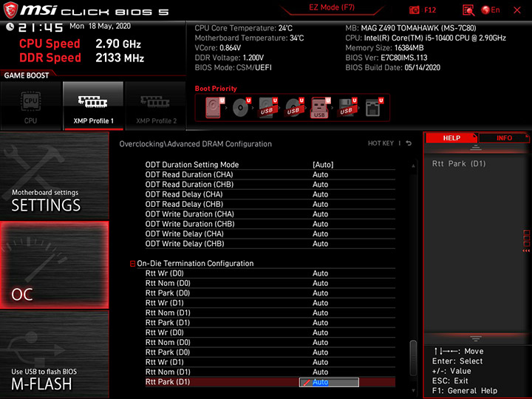Select the USB CD/DVD boot device icon
This screenshot has height=399, width=532.
(x=294, y=108)
